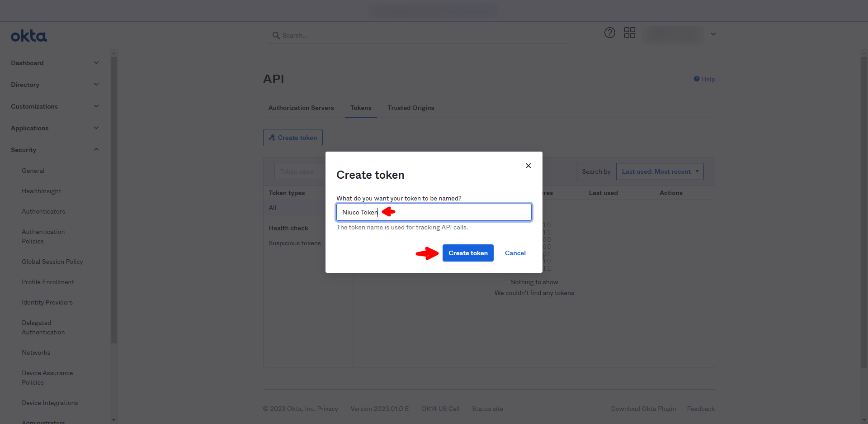
Task: Click the page vertical scrollbar
Action: [864, 212]
